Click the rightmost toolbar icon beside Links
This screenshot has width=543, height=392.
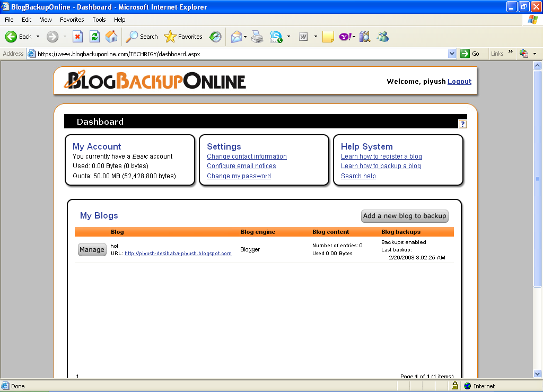coord(523,54)
